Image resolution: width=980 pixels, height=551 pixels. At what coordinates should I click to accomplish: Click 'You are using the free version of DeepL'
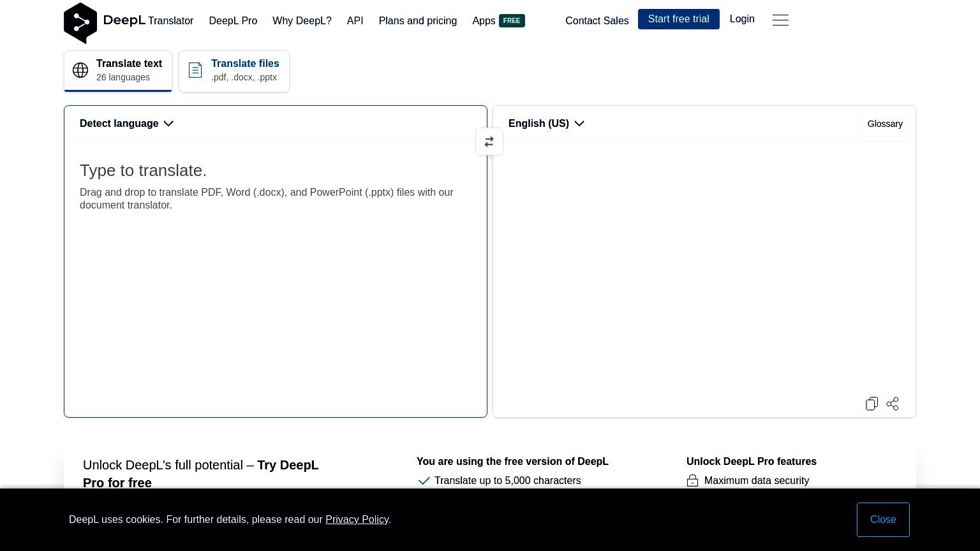pyautogui.click(x=512, y=462)
